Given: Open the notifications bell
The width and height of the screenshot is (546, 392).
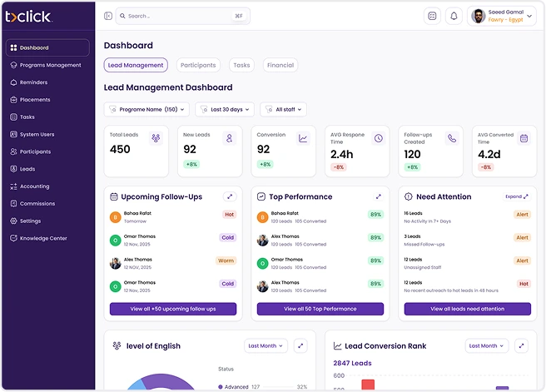Looking at the screenshot, I should pos(454,16).
